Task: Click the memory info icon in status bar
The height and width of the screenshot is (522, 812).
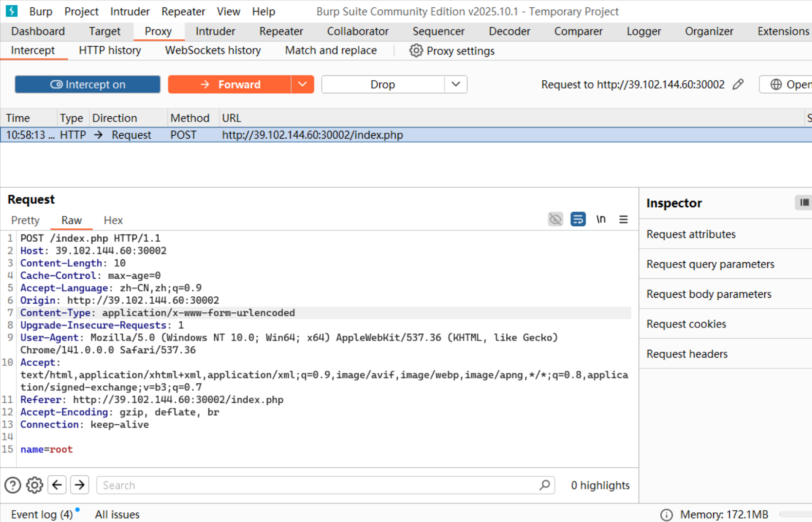Action: [666, 515]
